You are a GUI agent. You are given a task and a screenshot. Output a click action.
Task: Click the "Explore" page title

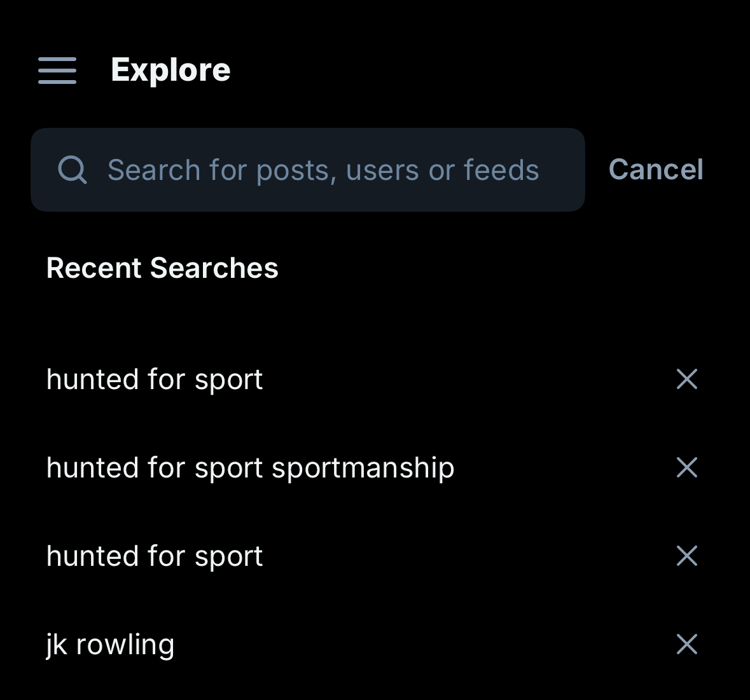click(x=170, y=70)
